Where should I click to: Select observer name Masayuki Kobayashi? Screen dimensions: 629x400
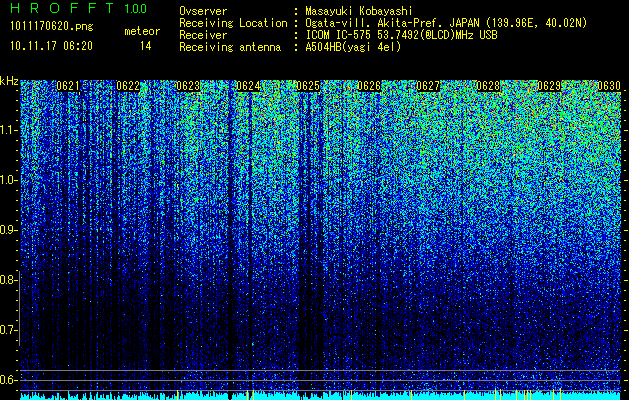(358, 11)
